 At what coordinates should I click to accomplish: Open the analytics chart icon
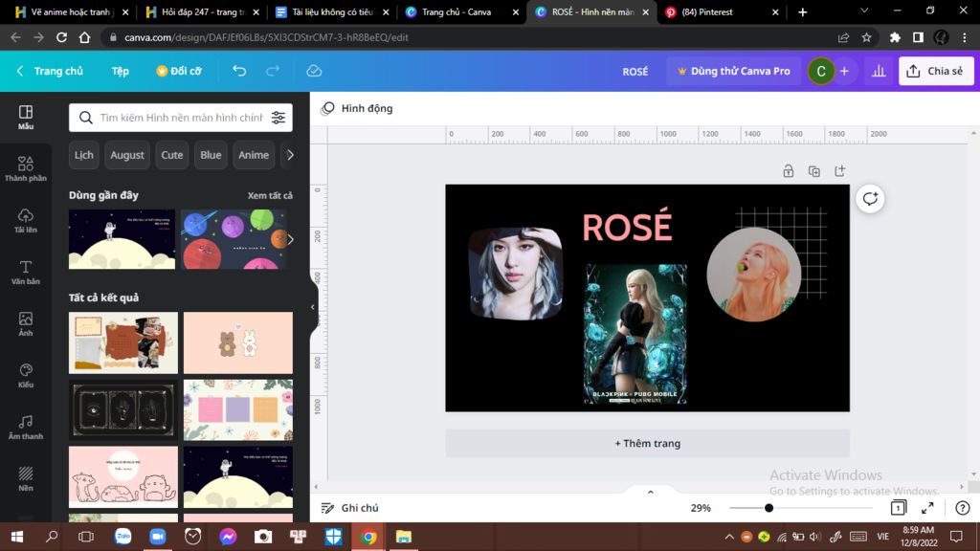(877, 71)
